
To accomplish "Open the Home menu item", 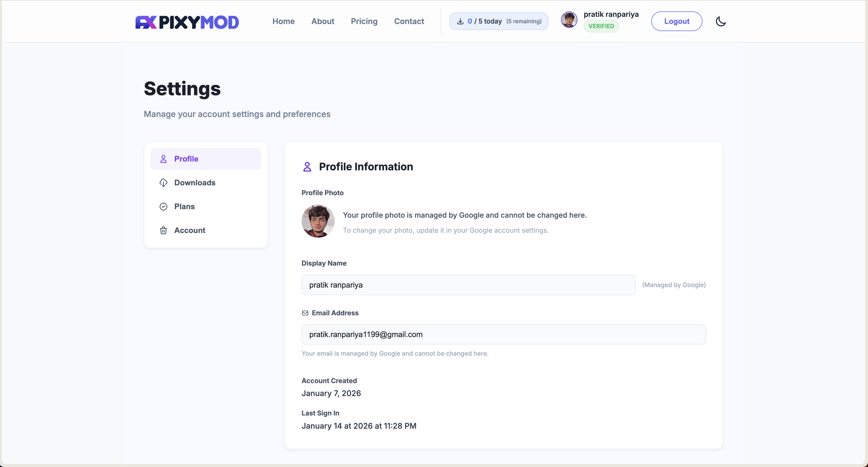I will click(x=283, y=21).
